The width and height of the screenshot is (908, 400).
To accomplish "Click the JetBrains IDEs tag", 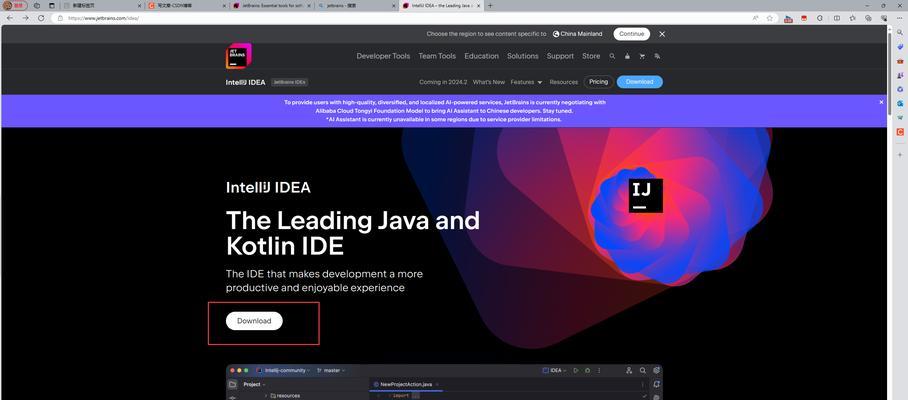I will click(290, 82).
